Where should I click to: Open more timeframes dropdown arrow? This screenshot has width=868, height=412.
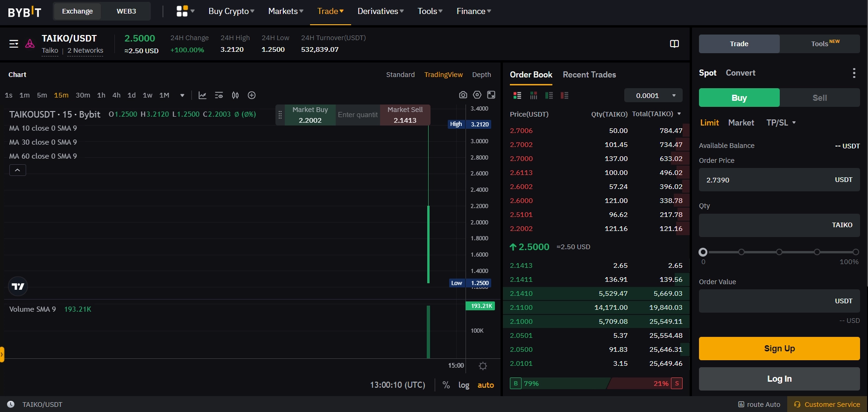pyautogui.click(x=182, y=95)
